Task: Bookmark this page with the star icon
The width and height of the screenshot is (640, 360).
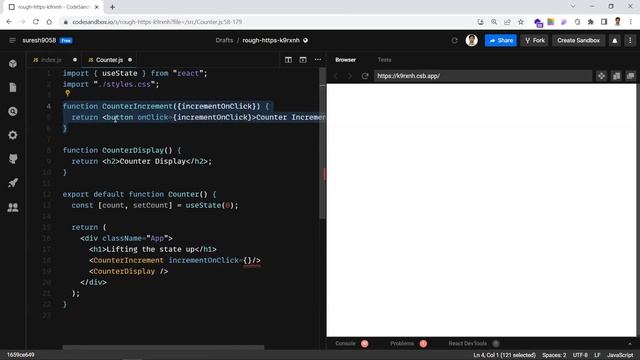Action: pyautogui.click(x=521, y=22)
